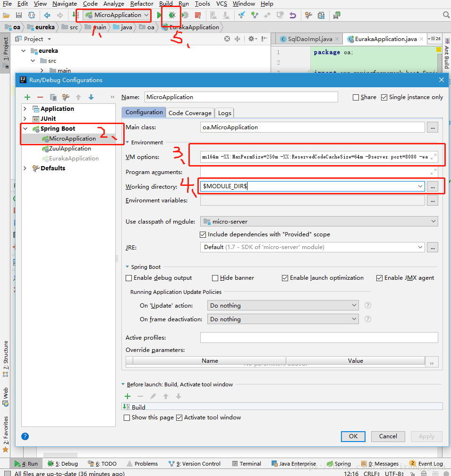Click the Back navigation arrow icon
This screenshot has width=451, height=476.
click(x=47, y=15)
